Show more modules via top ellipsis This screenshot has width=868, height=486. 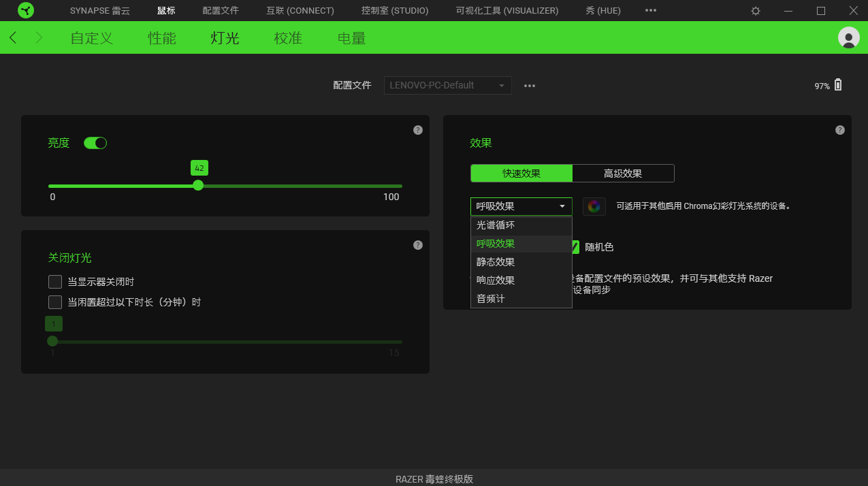click(x=651, y=10)
